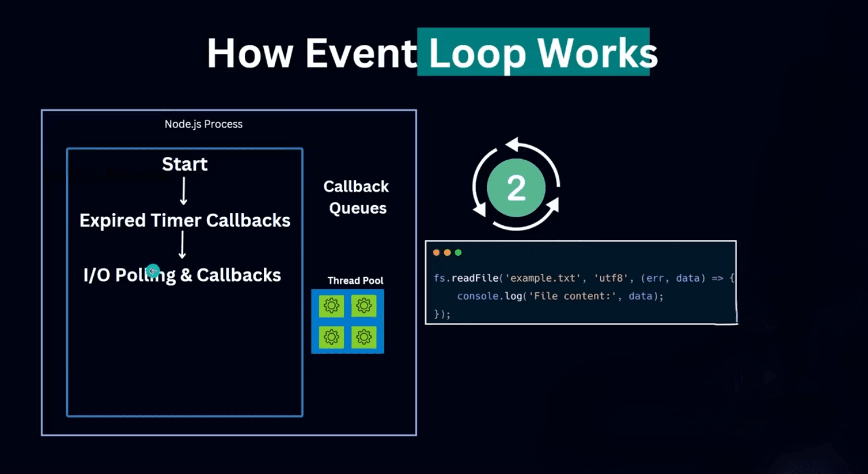The width and height of the screenshot is (868, 474).
Task: Click the top-right gear in Thread Pool
Action: [363, 306]
